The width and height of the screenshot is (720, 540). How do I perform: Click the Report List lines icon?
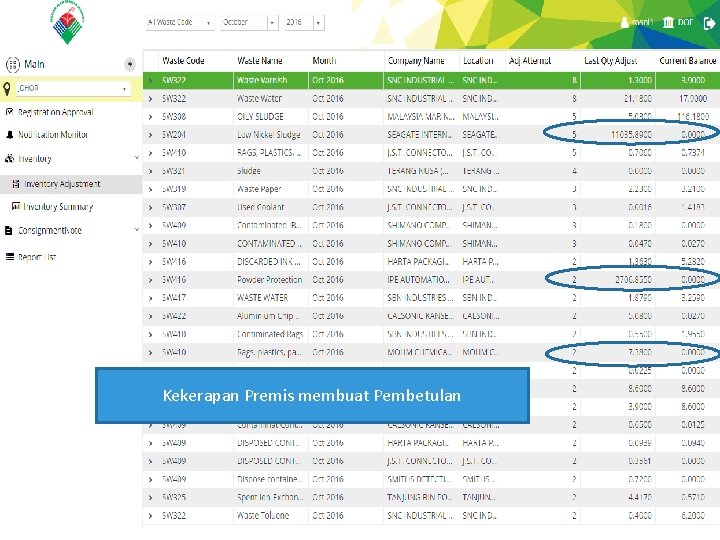10,257
